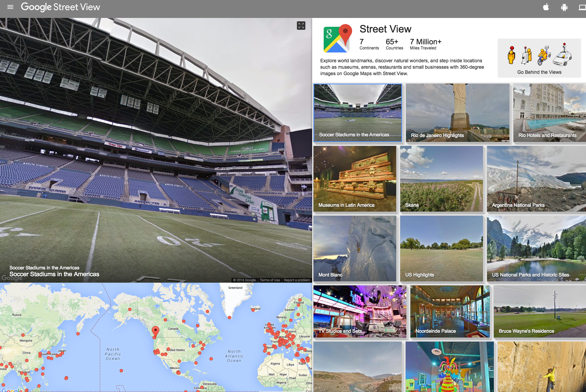Open Go Behind the Views
This screenshot has width=586, height=392.
539,72
